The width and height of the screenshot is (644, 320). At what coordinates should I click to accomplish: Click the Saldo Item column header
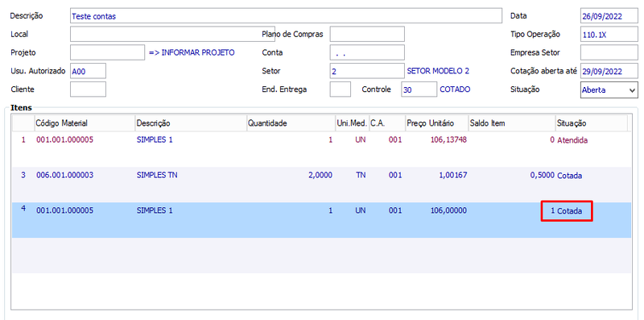[512, 123]
